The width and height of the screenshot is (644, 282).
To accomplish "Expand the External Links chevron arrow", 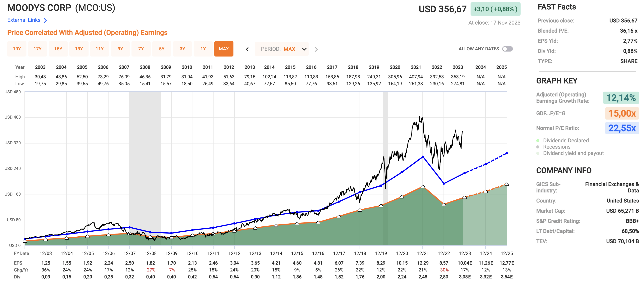I will coord(45,20).
